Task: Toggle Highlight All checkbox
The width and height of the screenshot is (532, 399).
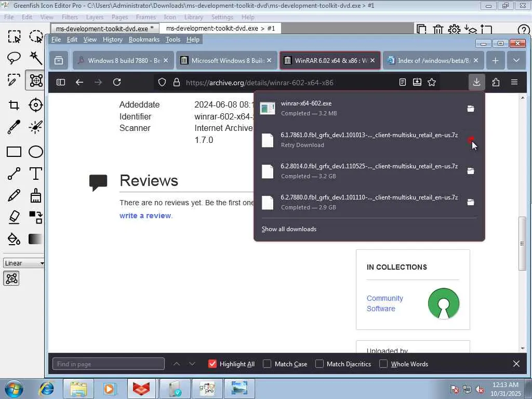Action: click(x=212, y=364)
